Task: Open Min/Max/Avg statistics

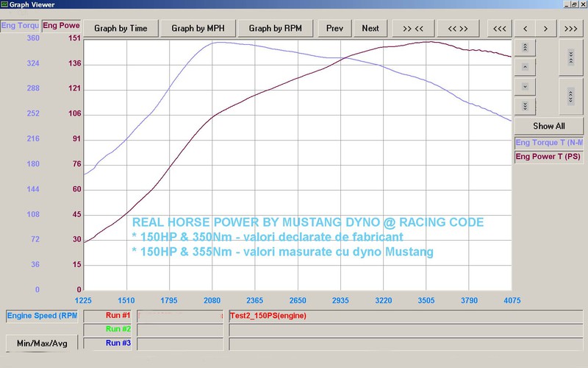Action: pyautogui.click(x=42, y=343)
